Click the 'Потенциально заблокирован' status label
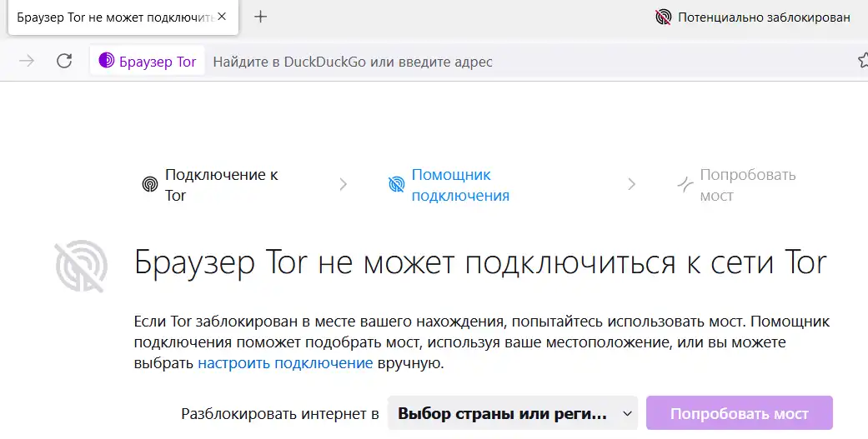The image size is (868, 439). pyautogui.click(x=764, y=17)
